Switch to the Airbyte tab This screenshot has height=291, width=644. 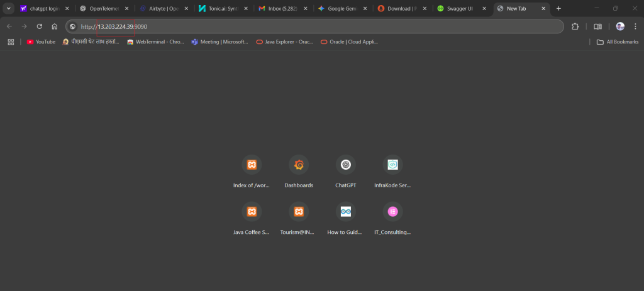click(x=164, y=9)
